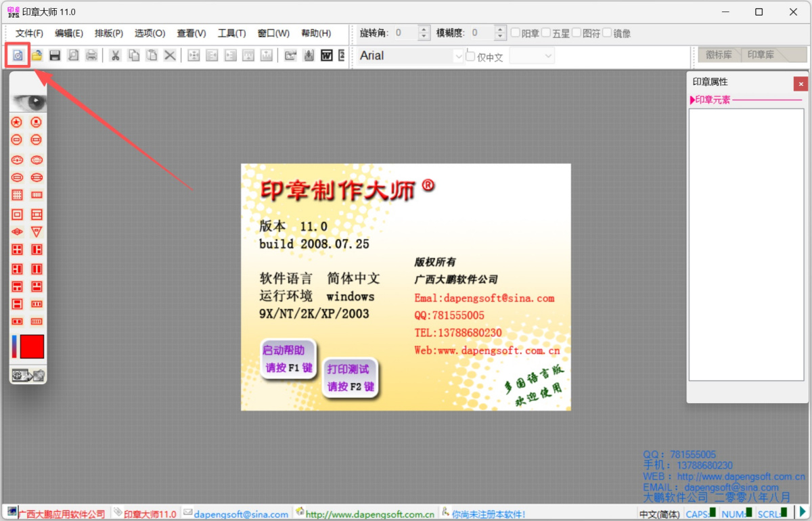Toggle the 五星 checkbox

[x=546, y=32]
